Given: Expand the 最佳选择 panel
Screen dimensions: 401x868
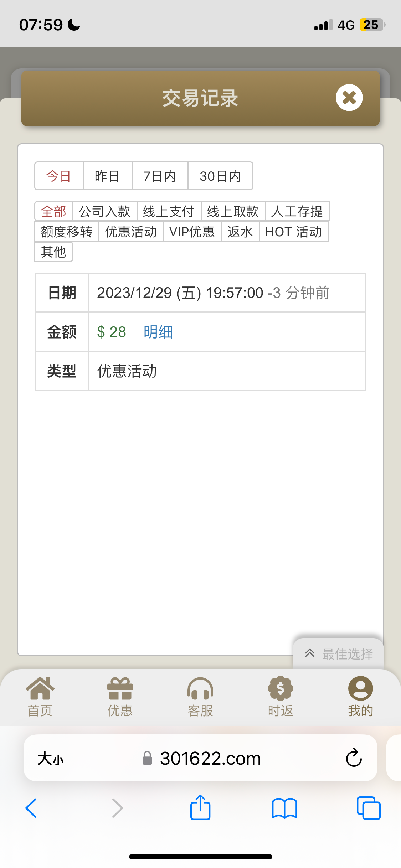Looking at the screenshot, I should click(x=338, y=654).
